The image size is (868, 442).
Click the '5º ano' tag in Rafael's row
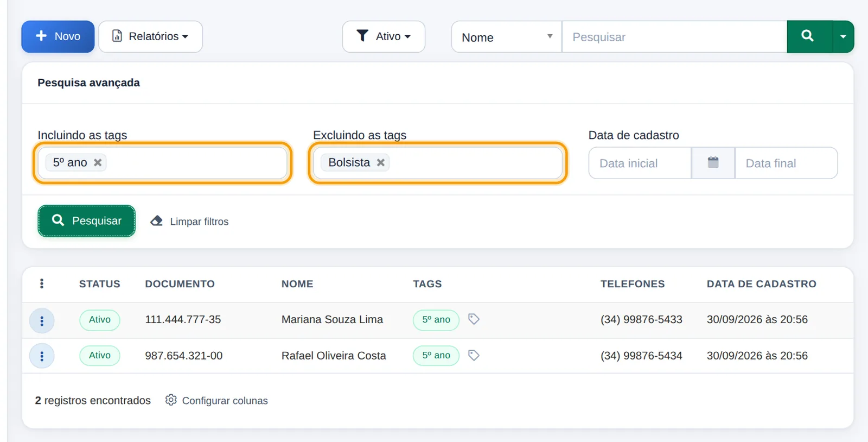(x=436, y=356)
